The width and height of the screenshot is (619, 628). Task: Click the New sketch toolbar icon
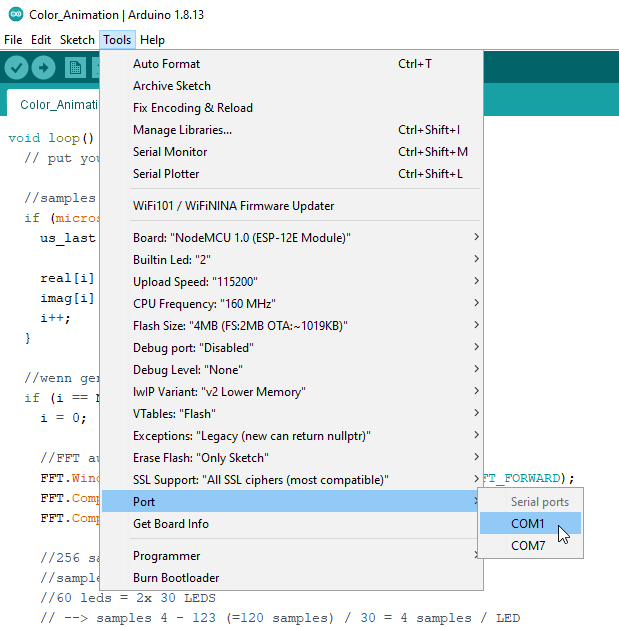[x=75, y=68]
